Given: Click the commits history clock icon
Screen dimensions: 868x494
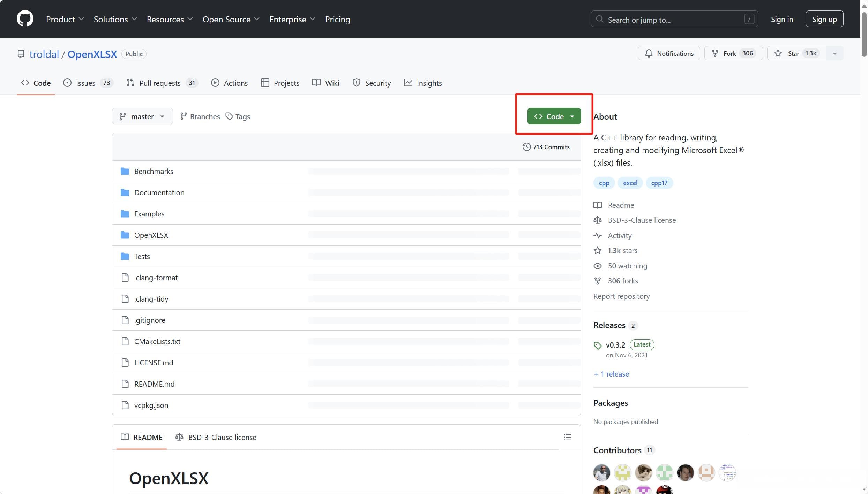Looking at the screenshot, I should coord(526,147).
